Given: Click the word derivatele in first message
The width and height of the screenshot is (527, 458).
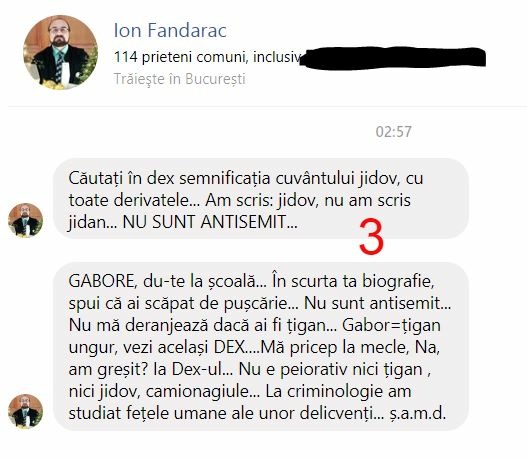Looking at the screenshot, I should [x=156, y=200].
